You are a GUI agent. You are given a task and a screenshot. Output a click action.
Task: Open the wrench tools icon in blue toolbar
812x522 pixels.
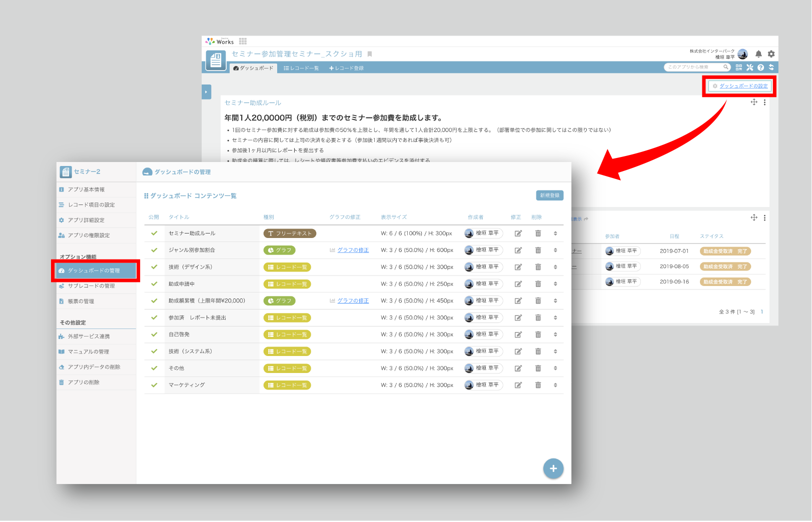(749, 67)
